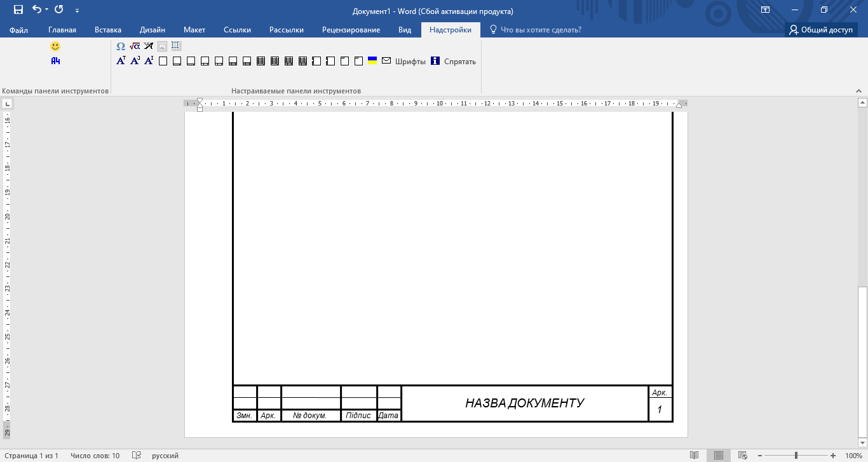Click the zoom out minus button
Screen dimensions: 868x462
759,456
